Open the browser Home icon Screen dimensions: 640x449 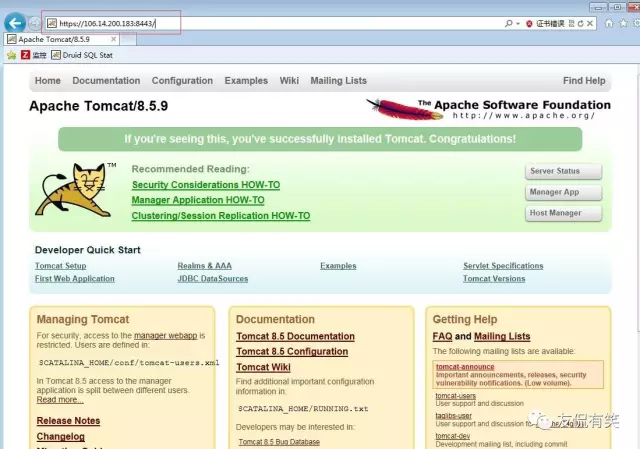click(609, 23)
